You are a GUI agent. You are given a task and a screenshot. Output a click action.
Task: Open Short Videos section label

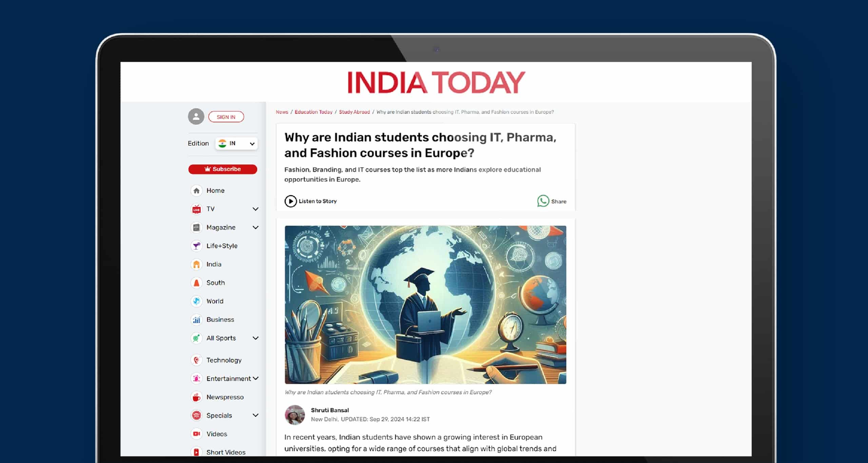226,452
